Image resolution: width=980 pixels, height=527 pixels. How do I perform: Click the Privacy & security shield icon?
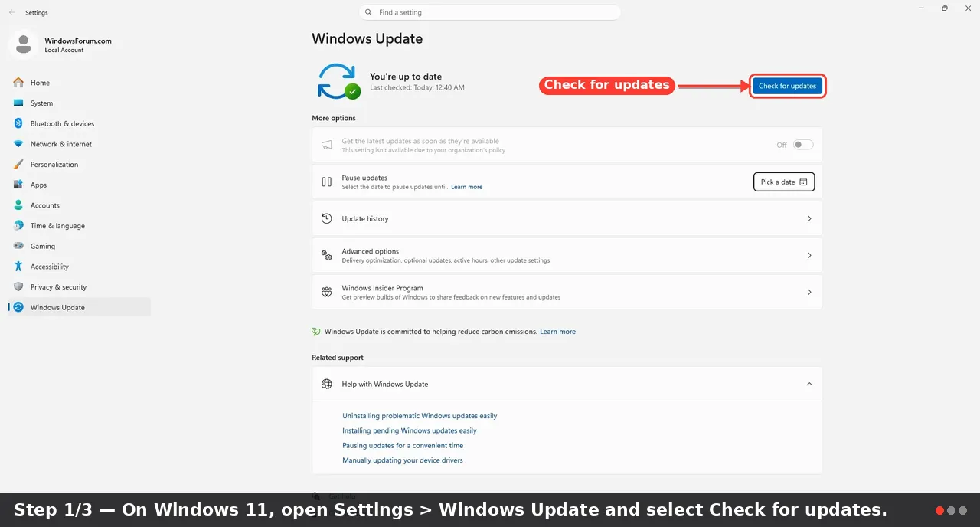(x=18, y=286)
